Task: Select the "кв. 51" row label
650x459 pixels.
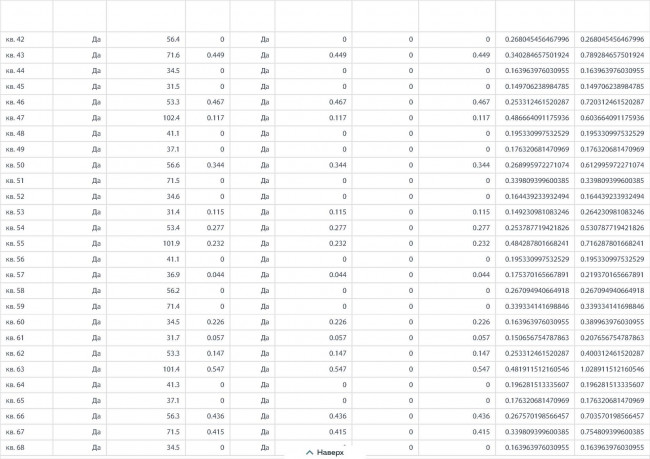Action: tap(15, 181)
